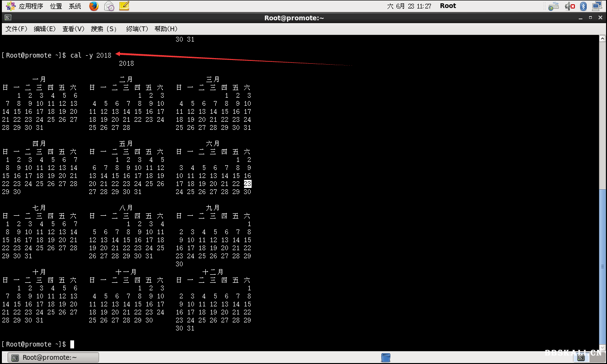Click the Bluetooth icon in the system tray
Image resolution: width=607 pixels, height=364 pixels.
tap(583, 6)
